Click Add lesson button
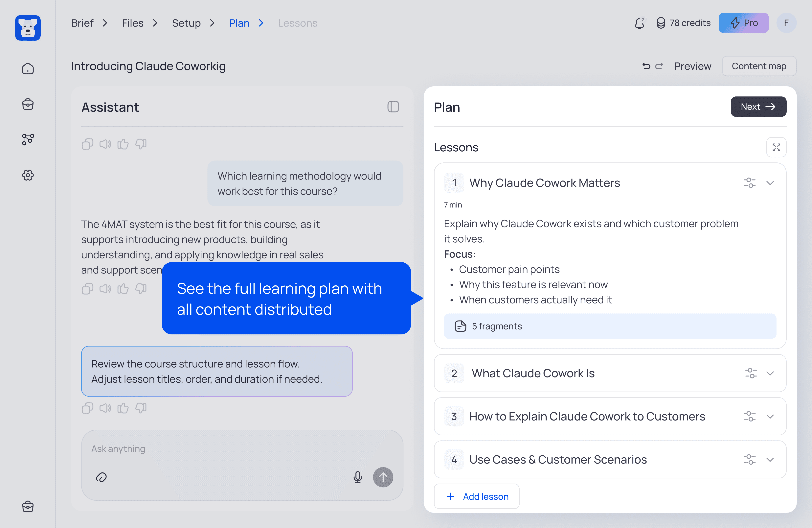The height and width of the screenshot is (528, 812). (477, 497)
